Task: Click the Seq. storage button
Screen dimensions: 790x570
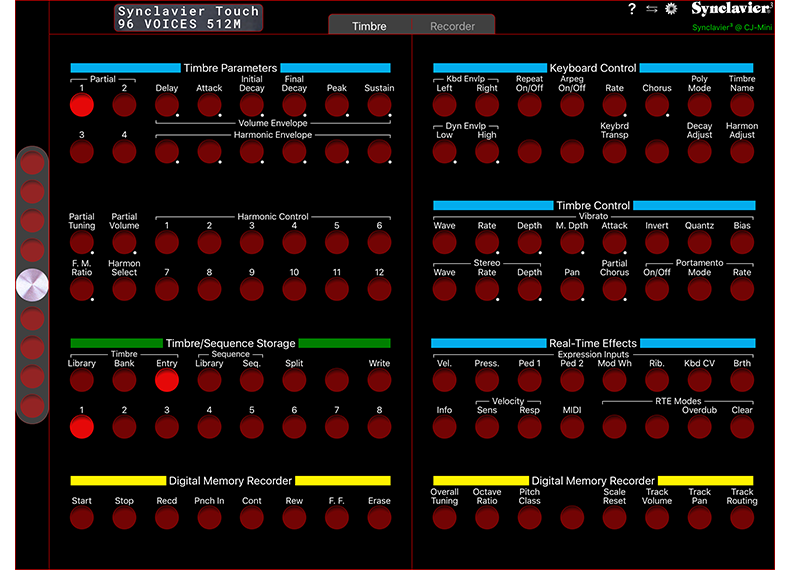Action: click(x=251, y=381)
